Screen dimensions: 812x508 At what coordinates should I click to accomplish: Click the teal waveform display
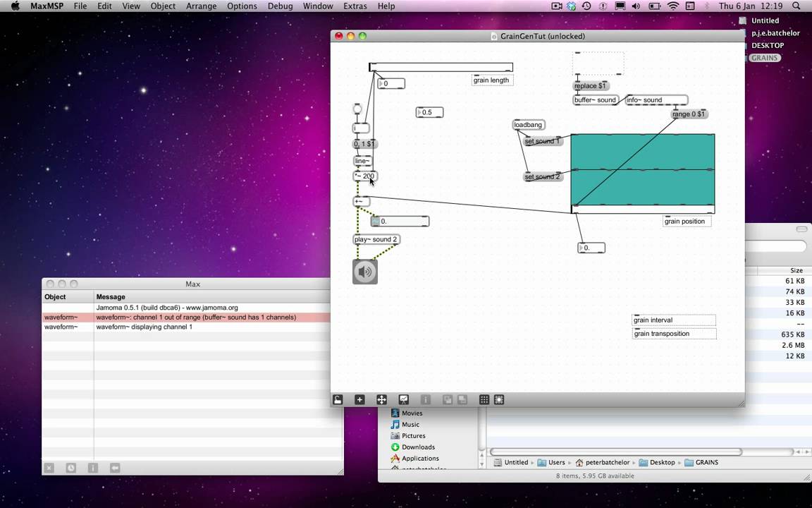[643, 169]
